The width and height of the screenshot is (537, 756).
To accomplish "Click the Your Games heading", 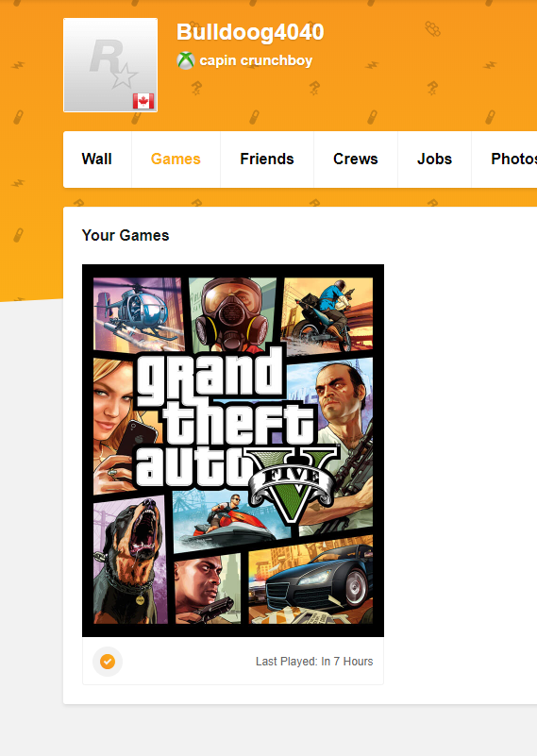I will pyautogui.click(x=126, y=235).
